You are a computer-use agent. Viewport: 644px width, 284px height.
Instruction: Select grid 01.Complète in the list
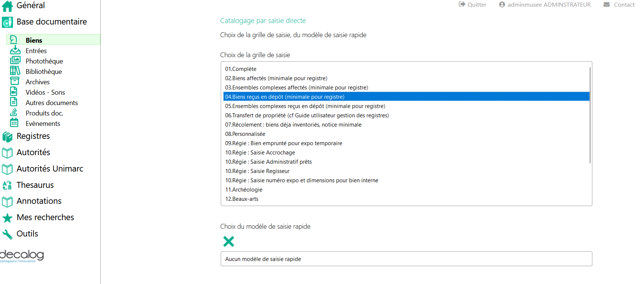pyautogui.click(x=406, y=69)
